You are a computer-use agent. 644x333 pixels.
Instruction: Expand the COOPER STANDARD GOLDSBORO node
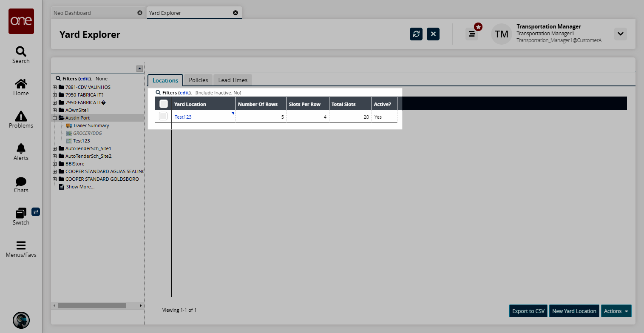54,179
